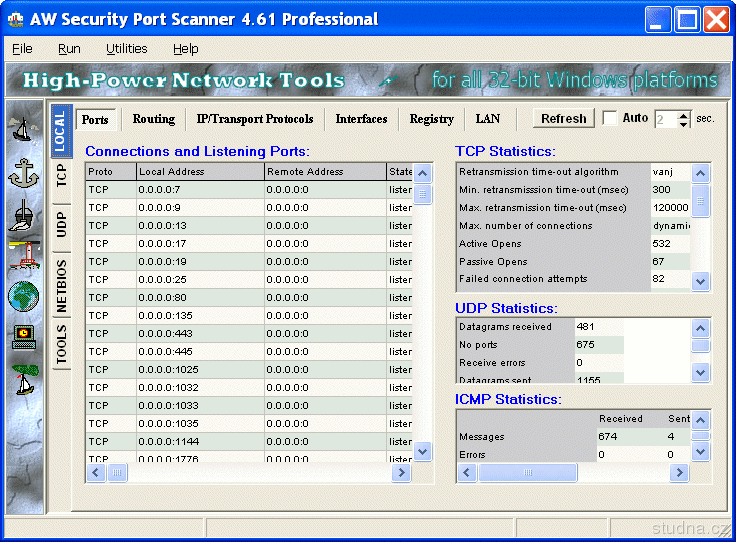Image resolution: width=736 pixels, height=542 pixels.
Task: Click the computer monitor icon
Action: click(x=23, y=338)
